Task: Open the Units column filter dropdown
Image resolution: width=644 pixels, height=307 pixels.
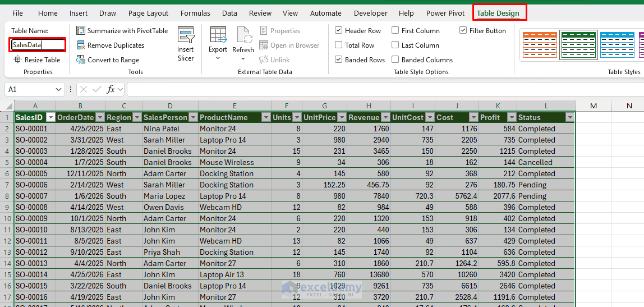Action: 297,117
